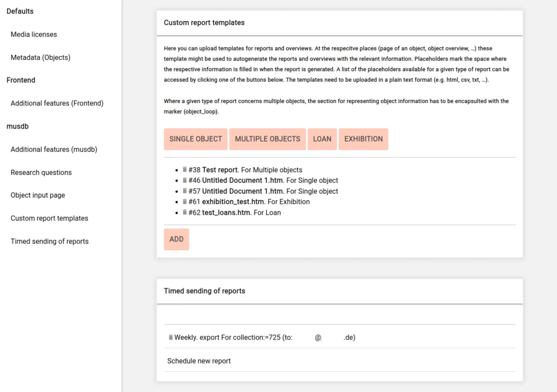Click the Custom report templates card title
The width and height of the screenshot is (557, 392).
click(x=204, y=23)
